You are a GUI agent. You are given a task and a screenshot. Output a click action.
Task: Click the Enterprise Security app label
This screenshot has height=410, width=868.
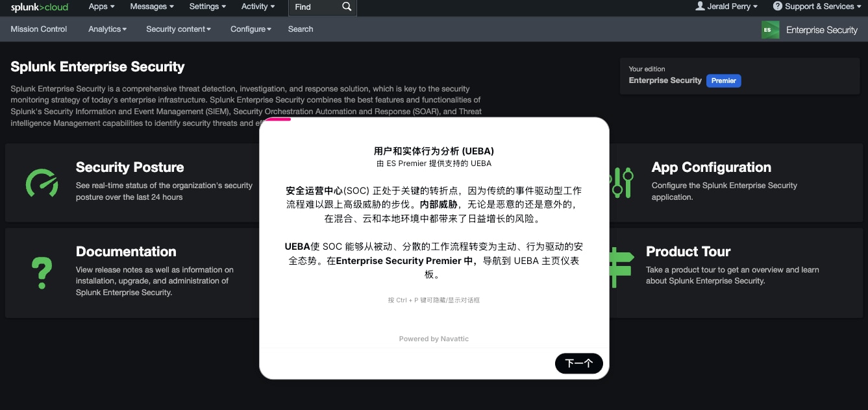click(x=822, y=30)
